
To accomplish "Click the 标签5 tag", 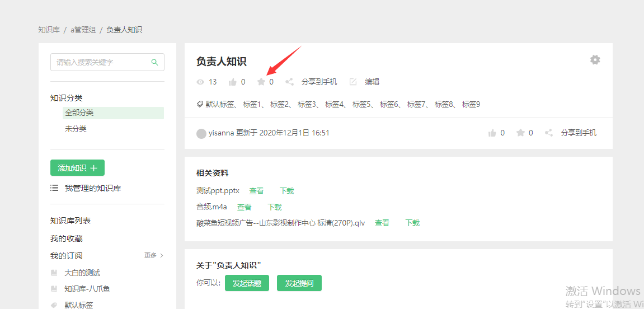I will 361,104.
